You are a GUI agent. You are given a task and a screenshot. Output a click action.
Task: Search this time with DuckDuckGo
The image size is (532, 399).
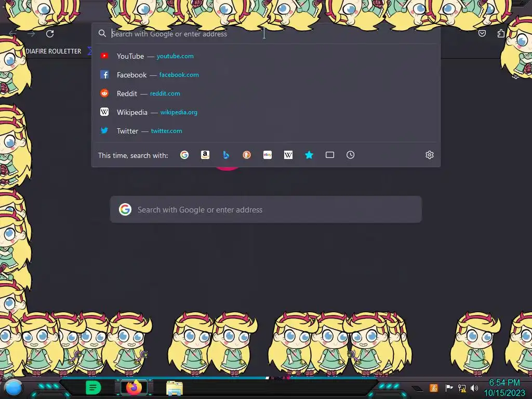click(x=247, y=155)
